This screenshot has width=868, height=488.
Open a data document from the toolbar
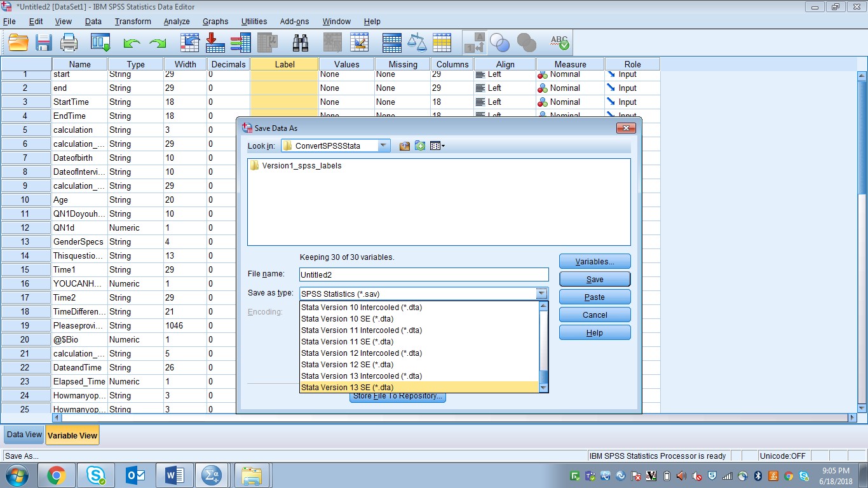[x=17, y=43]
